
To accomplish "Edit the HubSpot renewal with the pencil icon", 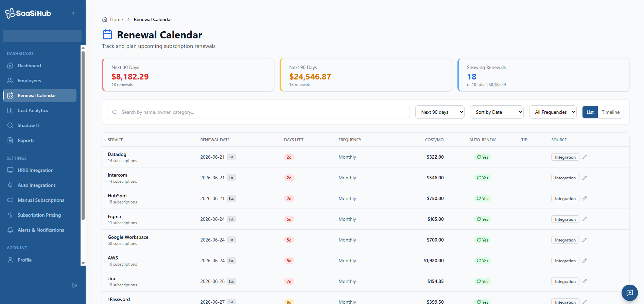I will (x=585, y=198).
